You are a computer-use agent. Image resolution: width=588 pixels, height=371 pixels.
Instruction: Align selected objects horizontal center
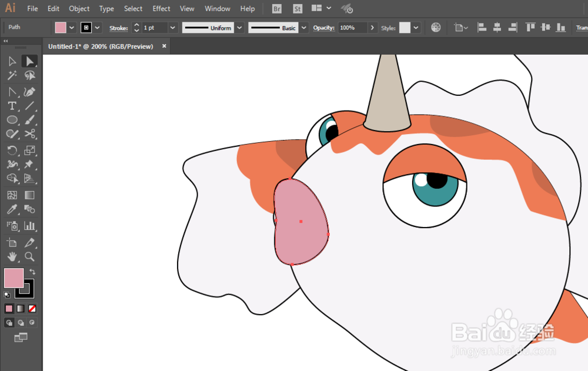[x=497, y=28]
